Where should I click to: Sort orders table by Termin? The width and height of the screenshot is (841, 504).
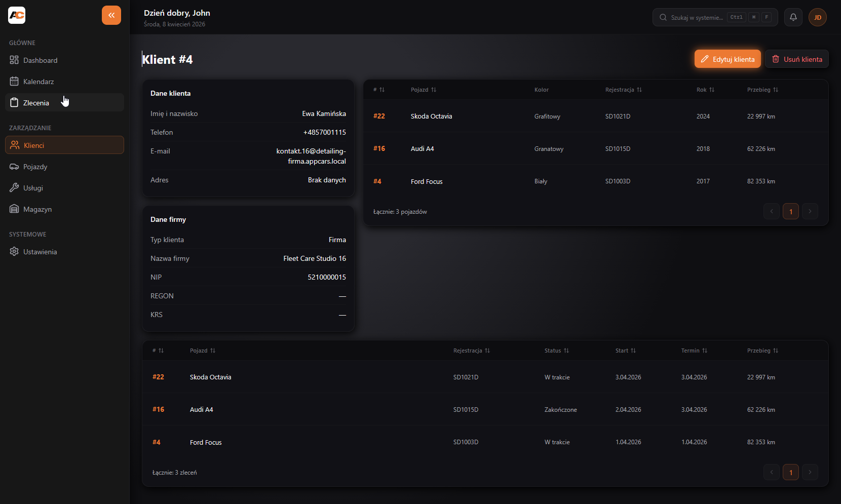pyautogui.click(x=694, y=351)
